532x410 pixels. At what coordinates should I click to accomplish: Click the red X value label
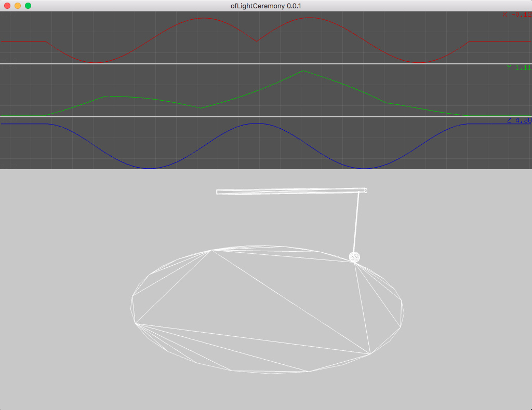tap(517, 15)
